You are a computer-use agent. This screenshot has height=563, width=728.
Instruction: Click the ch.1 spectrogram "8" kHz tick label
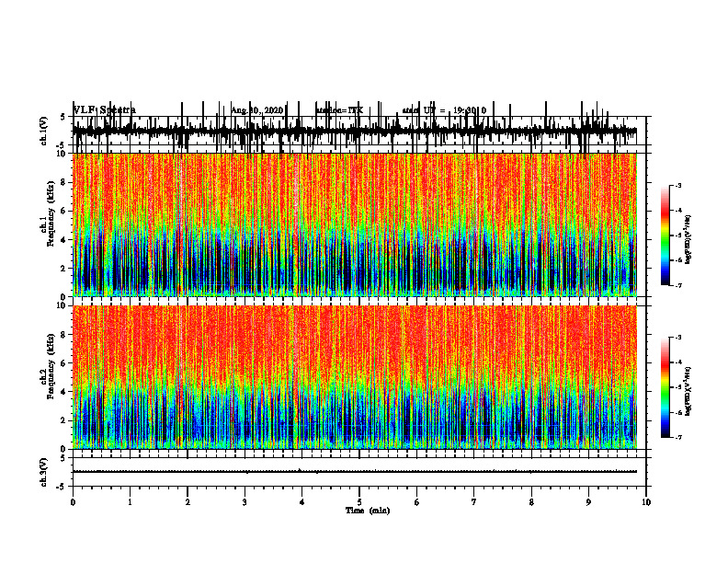(x=64, y=182)
